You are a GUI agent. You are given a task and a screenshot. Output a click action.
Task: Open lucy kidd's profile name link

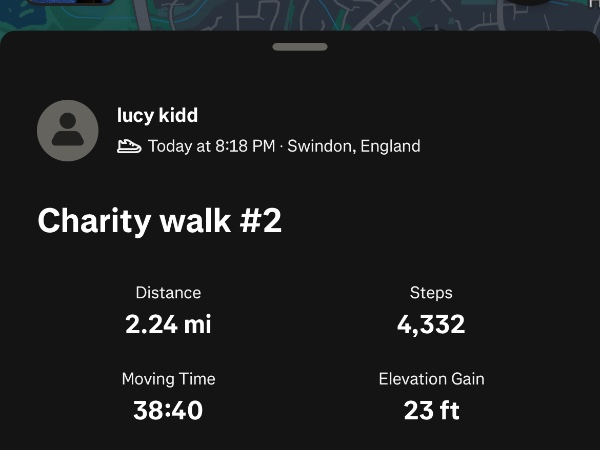(157, 115)
